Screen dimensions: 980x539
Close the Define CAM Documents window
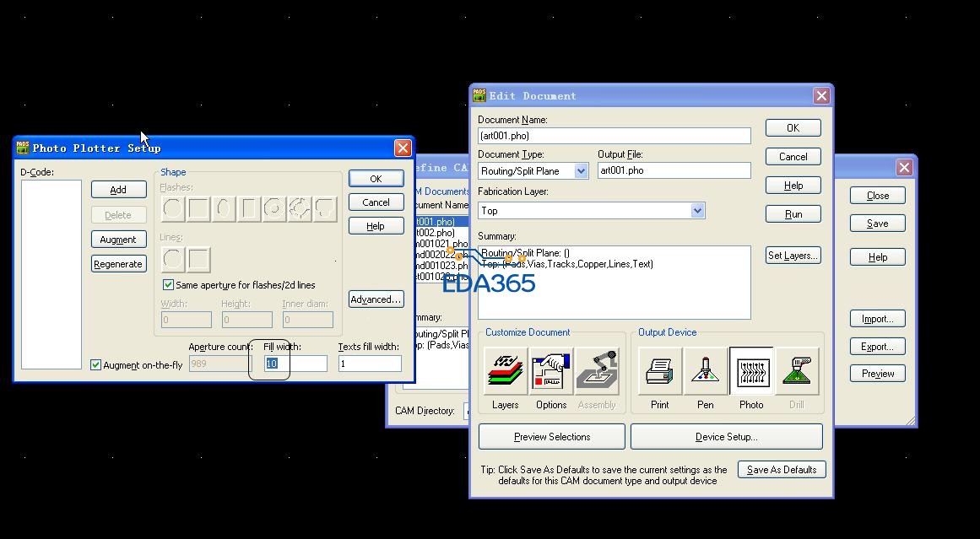[904, 167]
